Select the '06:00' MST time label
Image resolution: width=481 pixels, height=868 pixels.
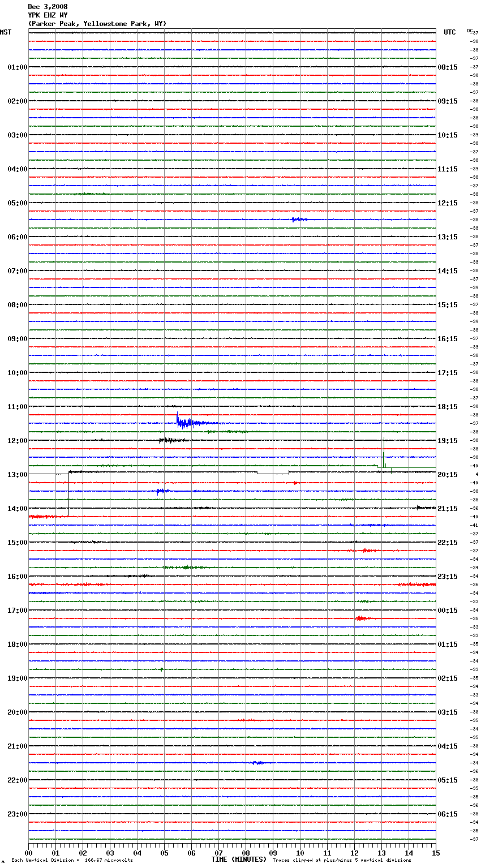17,237
